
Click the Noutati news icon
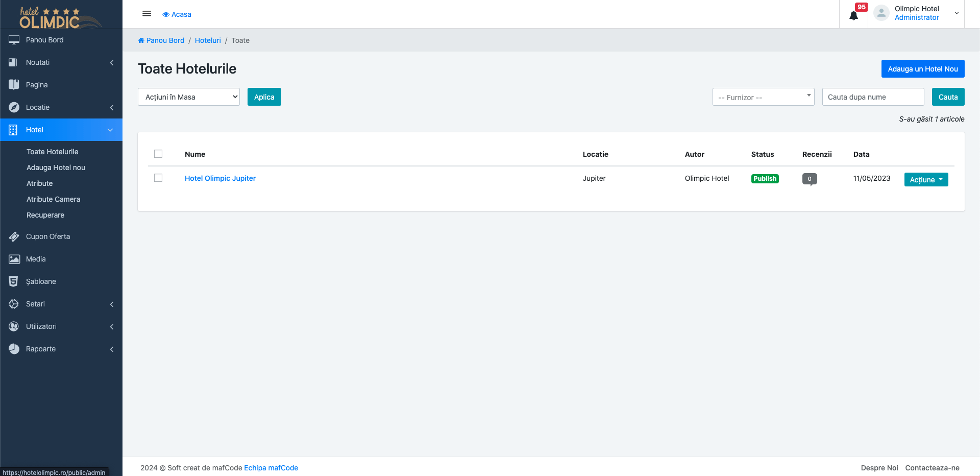(x=14, y=62)
